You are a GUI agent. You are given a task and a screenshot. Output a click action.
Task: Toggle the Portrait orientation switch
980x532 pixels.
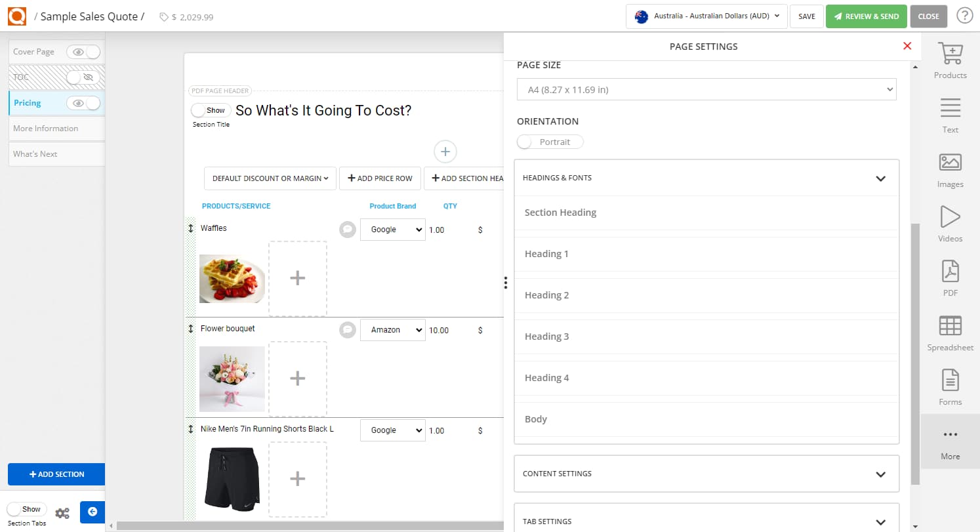(550, 142)
